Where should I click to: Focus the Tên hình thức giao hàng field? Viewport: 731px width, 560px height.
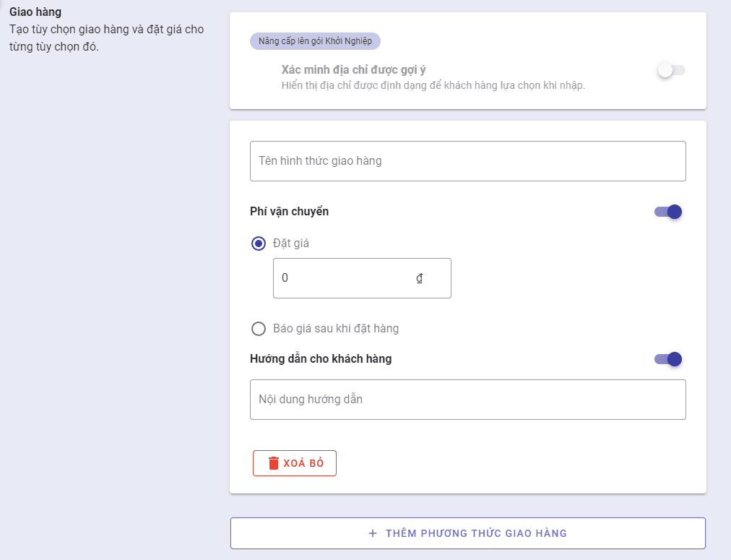tap(467, 161)
